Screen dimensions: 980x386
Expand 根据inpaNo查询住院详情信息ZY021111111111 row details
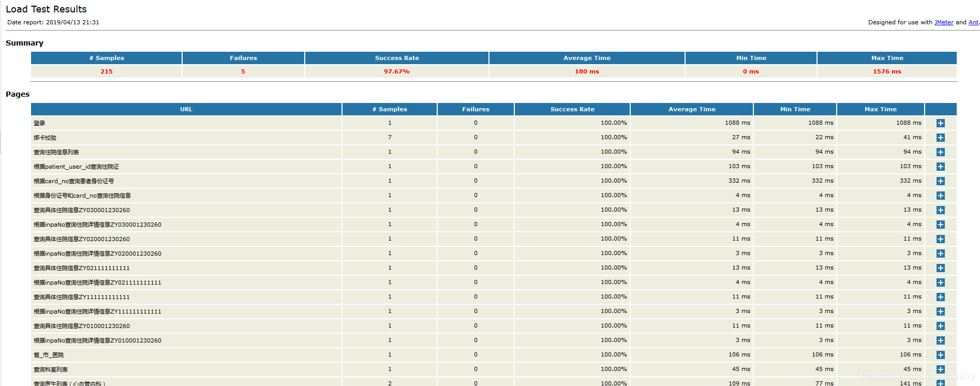(x=941, y=283)
